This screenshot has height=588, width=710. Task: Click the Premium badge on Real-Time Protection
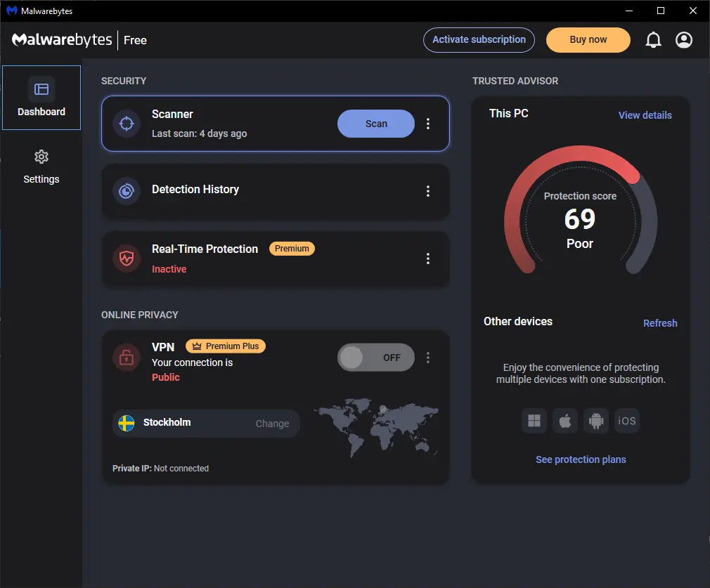(292, 249)
